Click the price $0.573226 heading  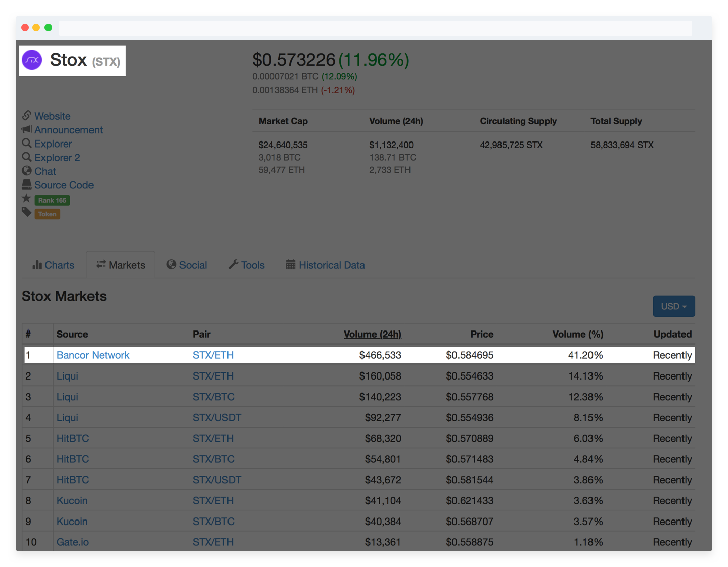[294, 60]
